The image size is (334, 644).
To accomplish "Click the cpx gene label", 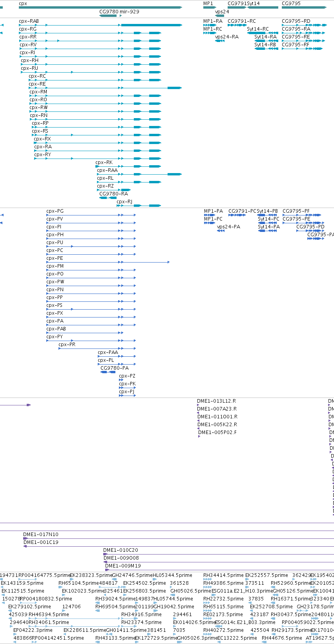I will [23, 4].
